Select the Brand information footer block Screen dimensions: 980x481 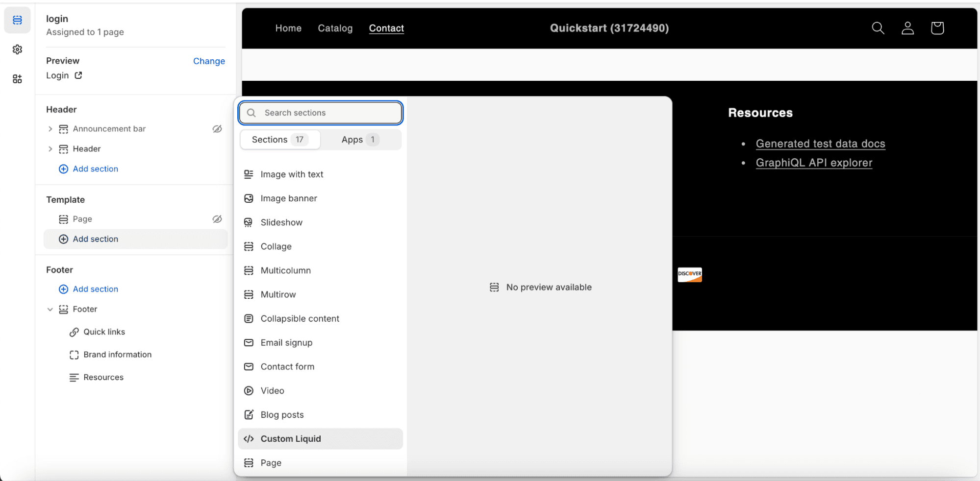117,354
